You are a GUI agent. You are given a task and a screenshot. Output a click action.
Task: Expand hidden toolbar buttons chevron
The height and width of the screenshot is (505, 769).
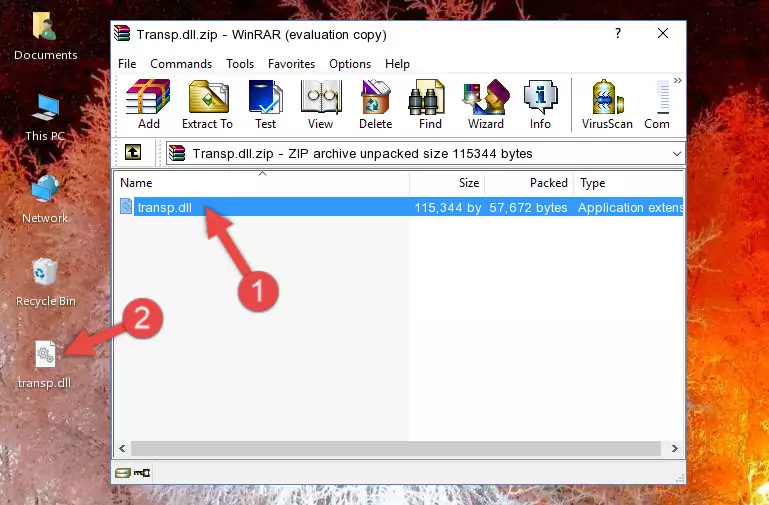coord(678,80)
